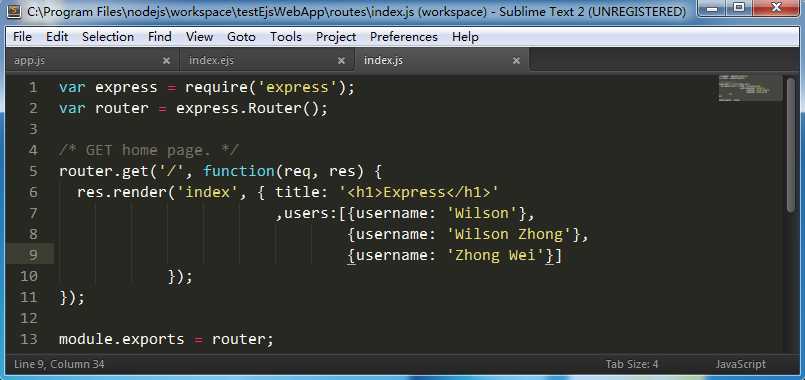Click the GET home page comment
The image size is (805, 380).
pos(148,150)
